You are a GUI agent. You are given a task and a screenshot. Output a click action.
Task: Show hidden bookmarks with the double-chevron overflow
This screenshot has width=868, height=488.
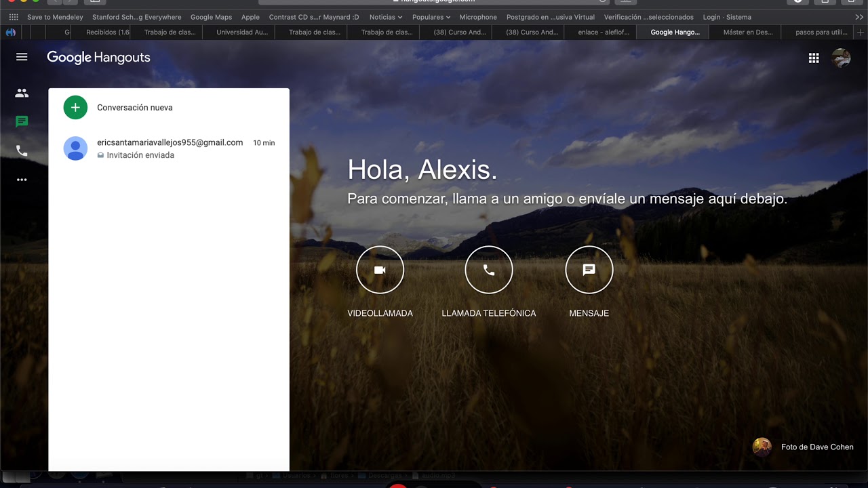(859, 17)
